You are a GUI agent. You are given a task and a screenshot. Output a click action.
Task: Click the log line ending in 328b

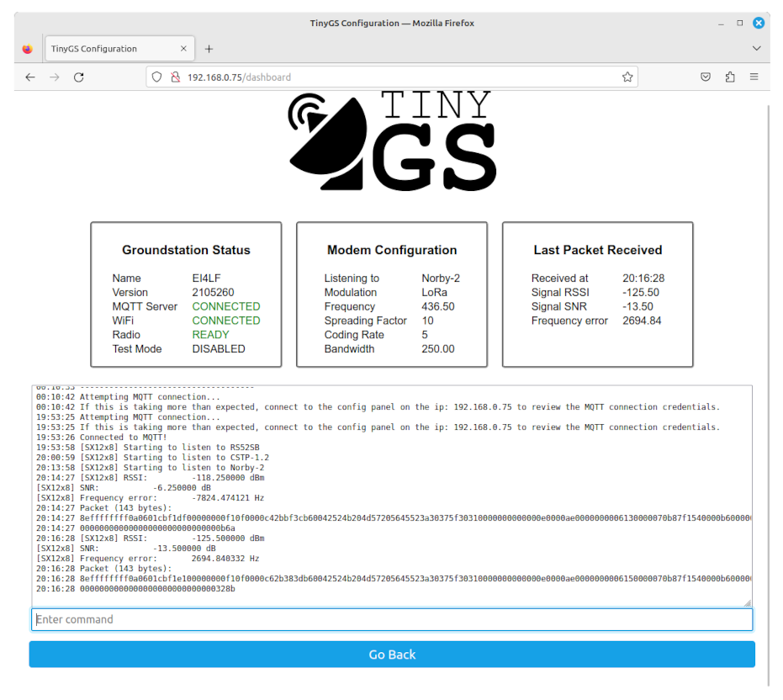135,589
